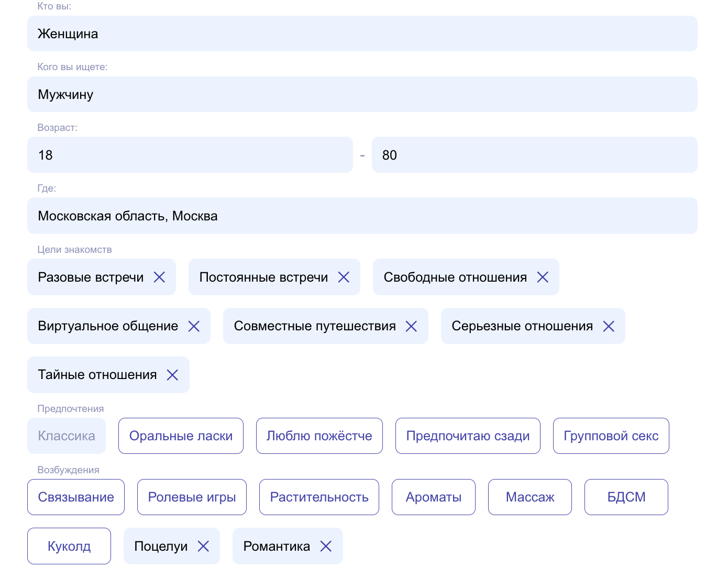The image size is (728, 579).
Task: Click the minimum age field containing 18
Action: [190, 154]
